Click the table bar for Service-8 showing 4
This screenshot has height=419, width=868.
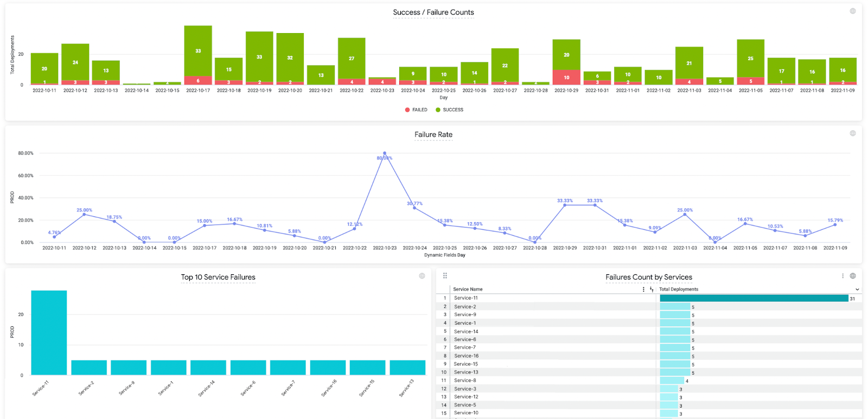click(x=672, y=381)
